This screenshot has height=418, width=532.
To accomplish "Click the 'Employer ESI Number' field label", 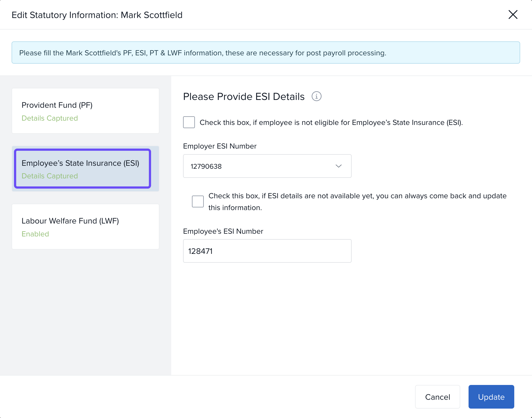I will [x=220, y=146].
